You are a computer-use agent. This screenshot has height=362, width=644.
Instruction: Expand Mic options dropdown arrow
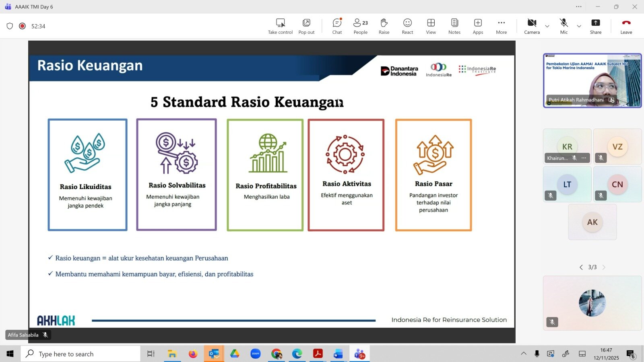579,26
